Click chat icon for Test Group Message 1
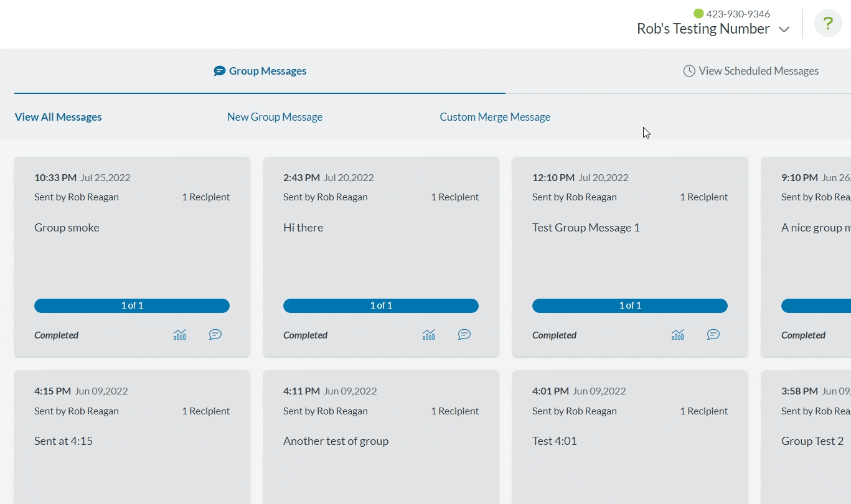The height and width of the screenshot is (504, 851). 713,335
